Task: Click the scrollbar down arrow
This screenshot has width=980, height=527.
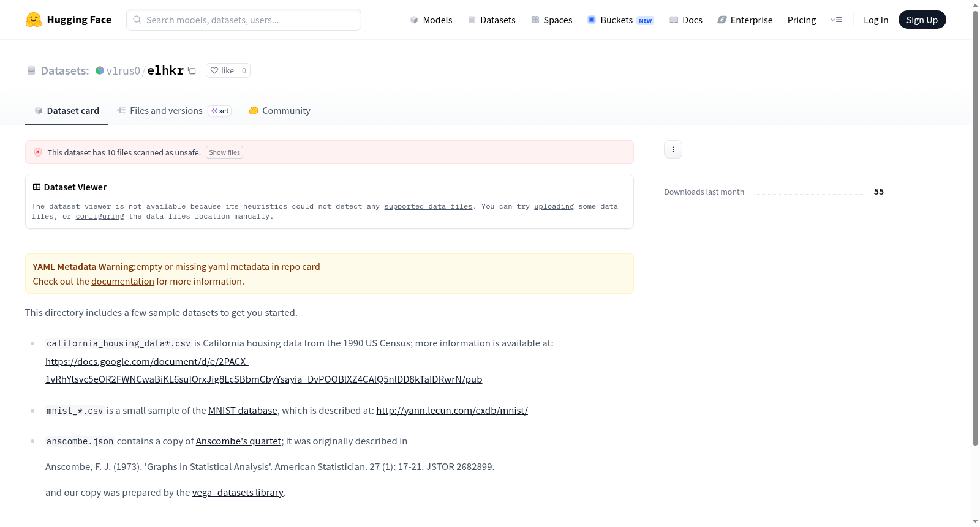Action: [975, 521]
